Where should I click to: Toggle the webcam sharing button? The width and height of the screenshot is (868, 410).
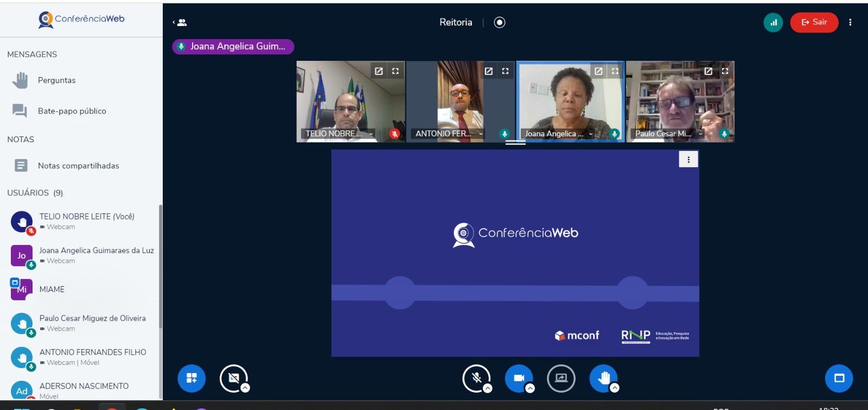(518, 377)
